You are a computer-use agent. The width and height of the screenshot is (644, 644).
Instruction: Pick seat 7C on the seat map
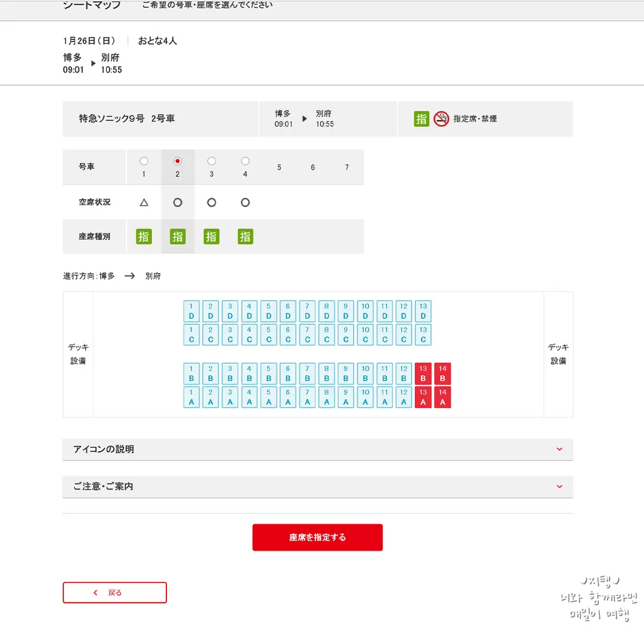[307, 335]
